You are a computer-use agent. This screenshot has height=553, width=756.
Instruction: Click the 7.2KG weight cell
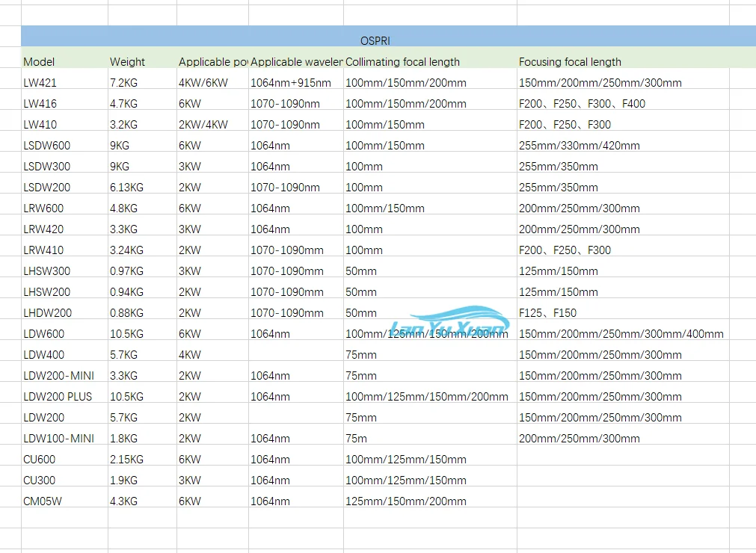[142, 78]
